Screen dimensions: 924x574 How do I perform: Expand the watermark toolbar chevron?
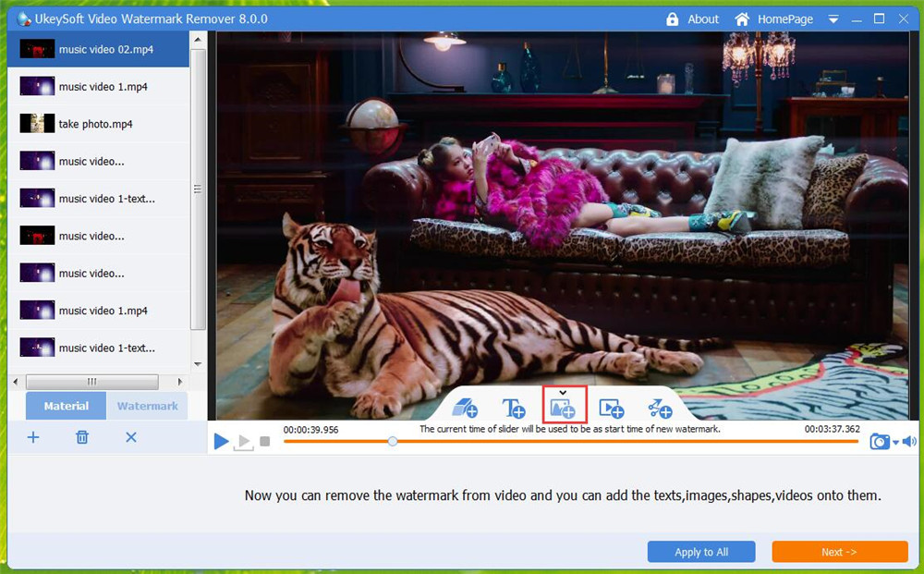click(565, 392)
